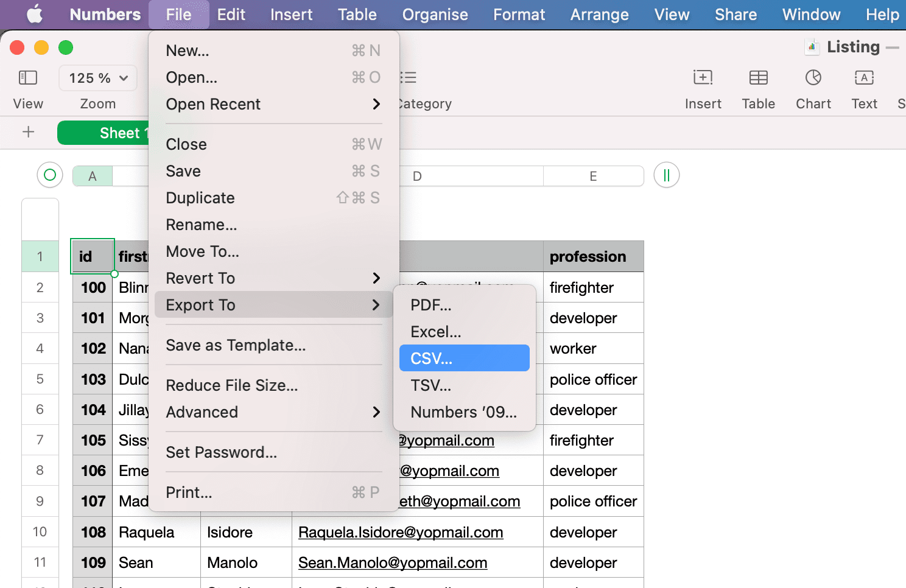Image resolution: width=906 pixels, height=588 pixels.
Task: Open the Sean.Manolo@yopmail.com link
Action: point(392,562)
